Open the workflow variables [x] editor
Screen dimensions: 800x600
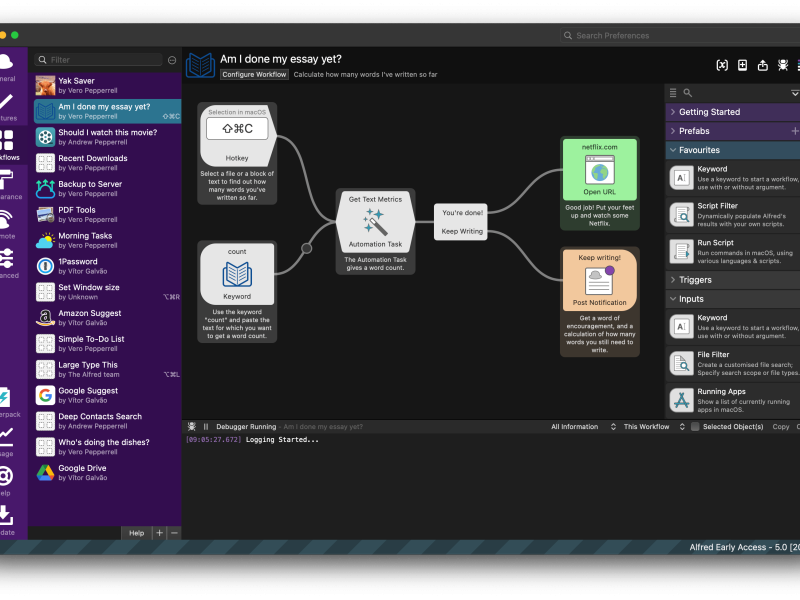pos(722,65)
